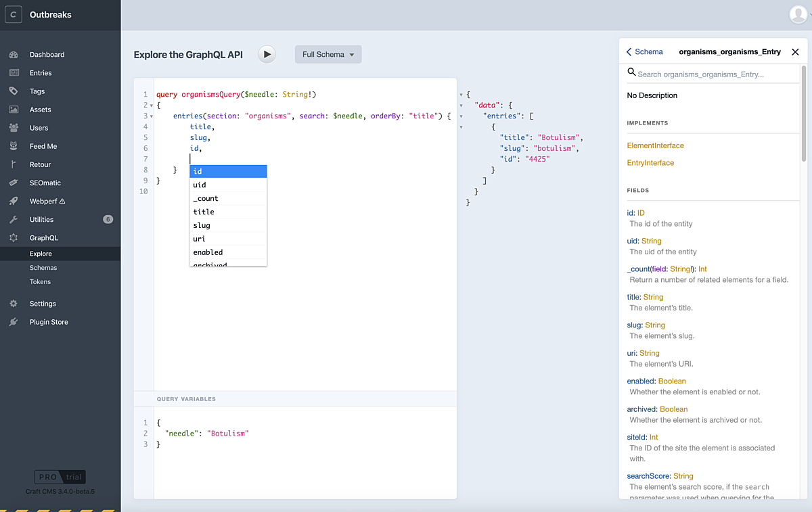This screenshot has width=812, height=512.
Task: Click the Utilities wrench icon
Action: point(14,219)
